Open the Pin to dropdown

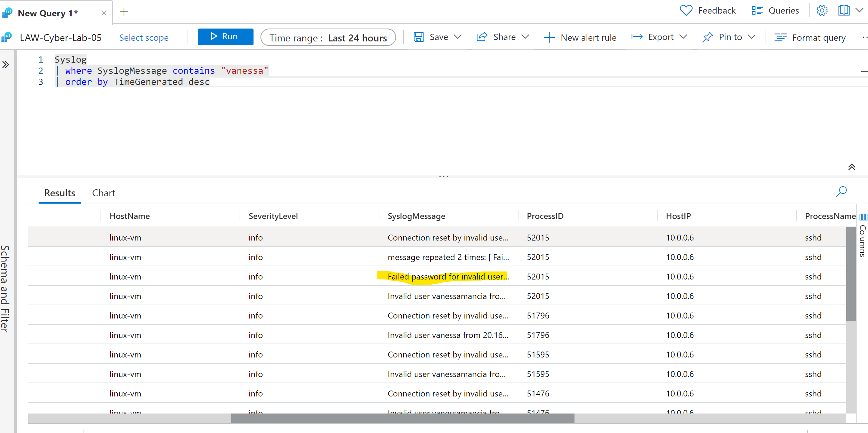[x=752, y=37]
